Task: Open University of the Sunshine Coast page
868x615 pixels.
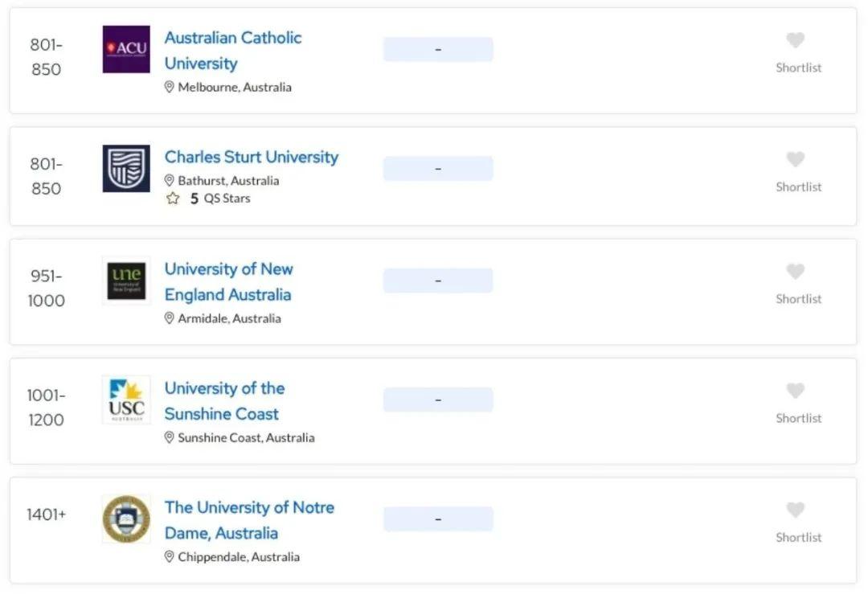Action: coord(224,400)
